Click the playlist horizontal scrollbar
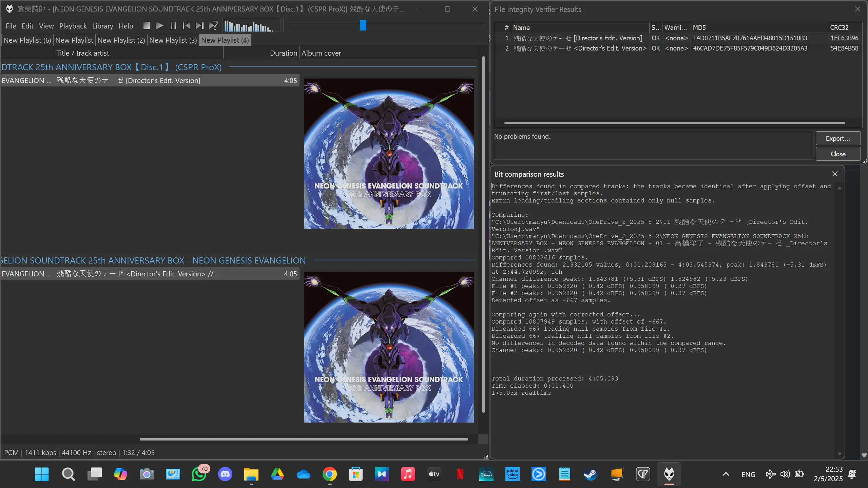Screen dimensions: 868x488 (x=304, y=439)
